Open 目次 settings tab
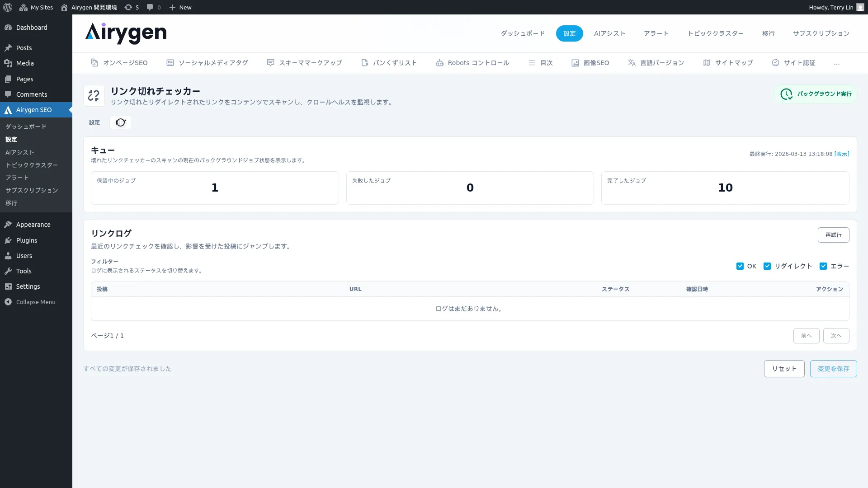868x488 pixels. 541,63
